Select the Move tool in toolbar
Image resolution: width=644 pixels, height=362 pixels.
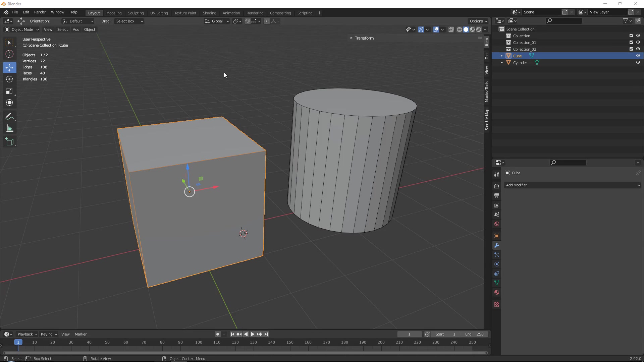pyautogui.click(x=9, y=67)
